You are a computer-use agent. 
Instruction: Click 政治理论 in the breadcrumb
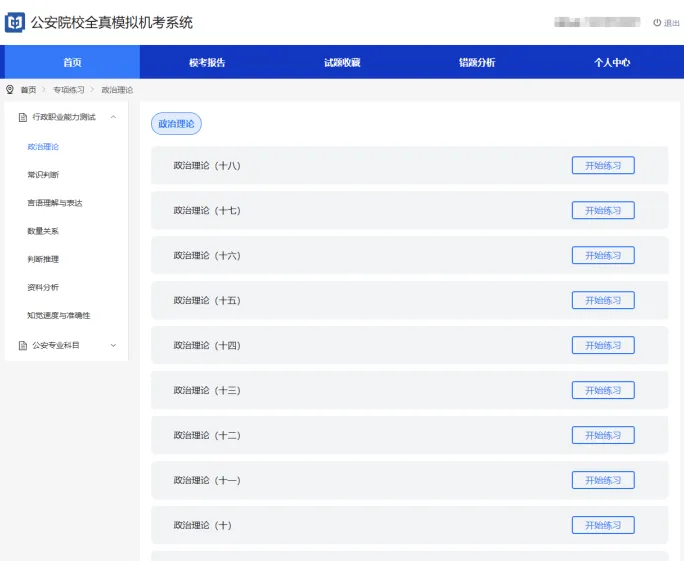click(x=117, y=90)
